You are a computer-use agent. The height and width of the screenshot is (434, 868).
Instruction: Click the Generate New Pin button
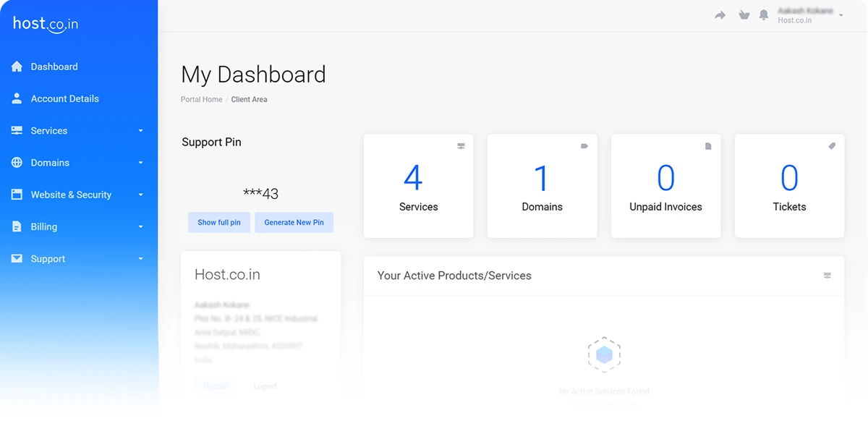[x=294, y=222]
